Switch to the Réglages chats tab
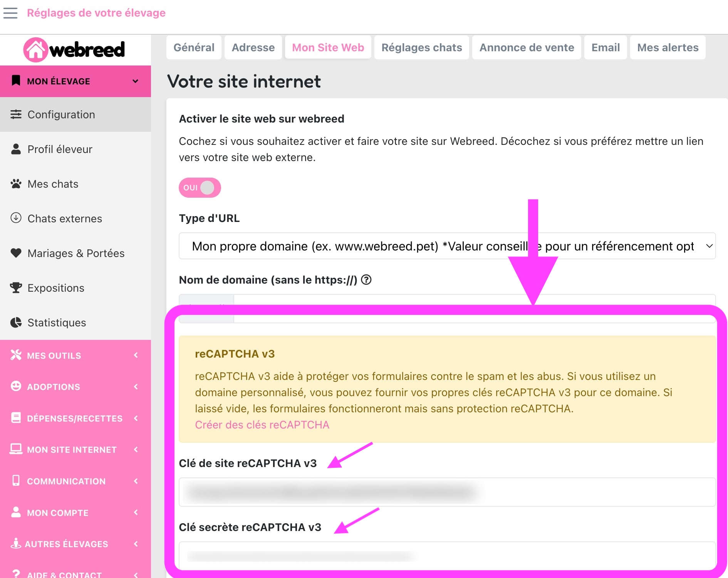 coord(421,47)
